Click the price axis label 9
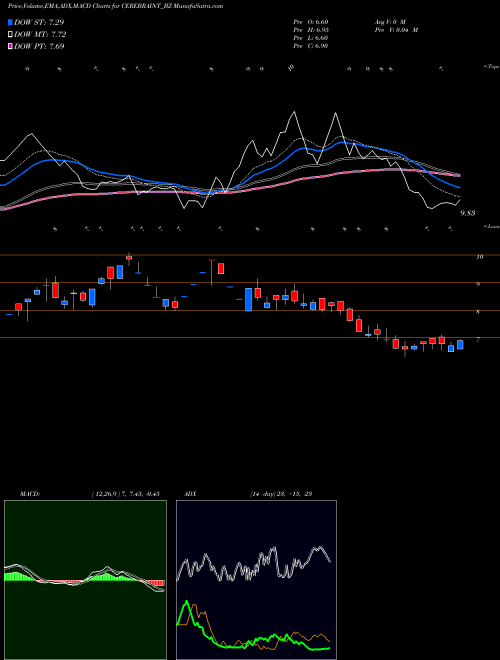The width and height of the screenshot is (500, 660). click(478, 285)
